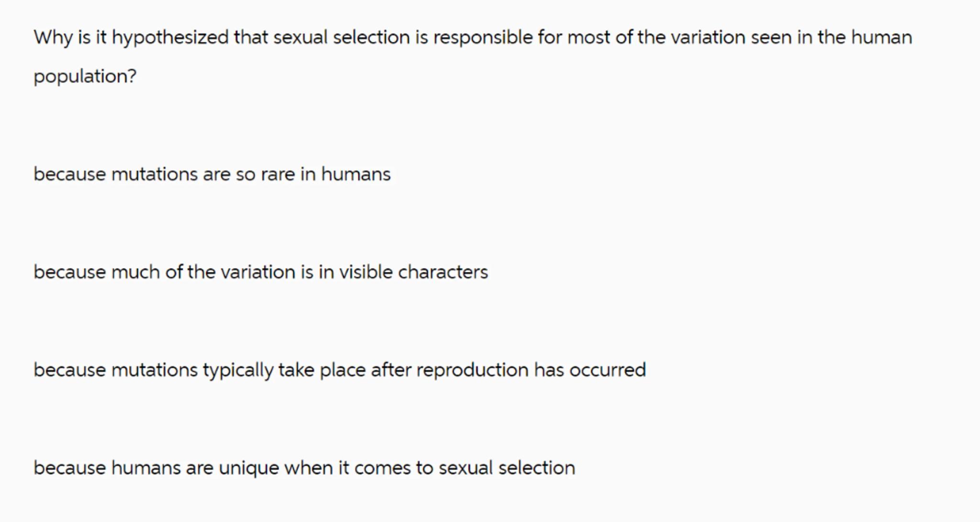Screen dimensions: 980x522
Task: Pick 'mutations typically take place after reproduction' answer
Action: pyautogui.click(x=339, y=370)
